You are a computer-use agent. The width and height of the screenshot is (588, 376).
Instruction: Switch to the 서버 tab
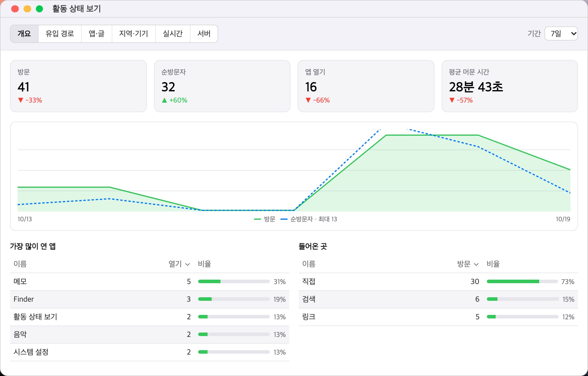[x=204, y=34]
